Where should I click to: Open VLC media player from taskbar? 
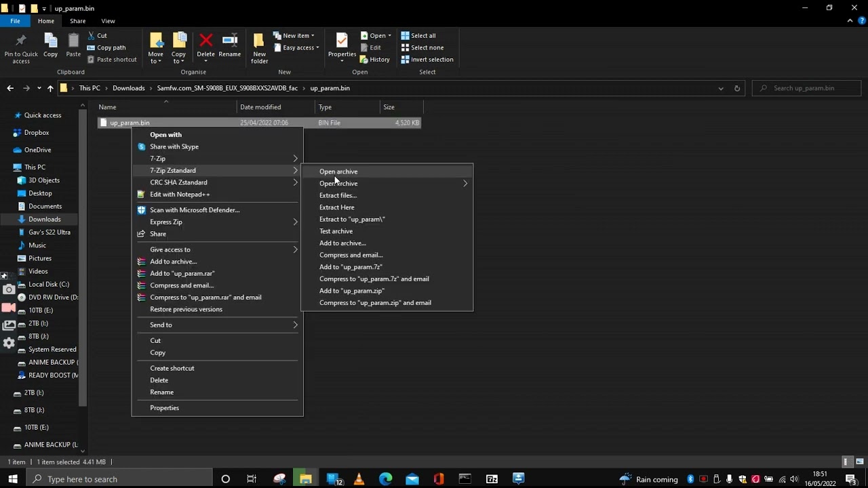pyautogui.click(x=359, y=479)
